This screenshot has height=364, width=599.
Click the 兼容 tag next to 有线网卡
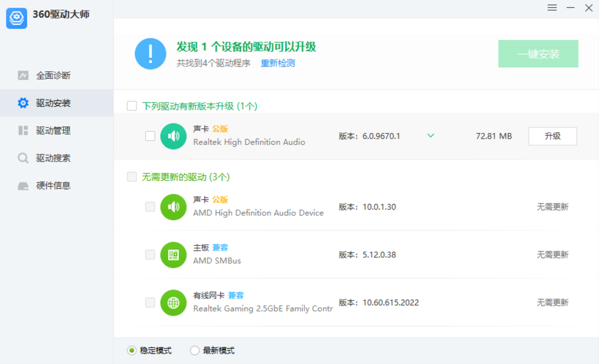pos(236,295)
